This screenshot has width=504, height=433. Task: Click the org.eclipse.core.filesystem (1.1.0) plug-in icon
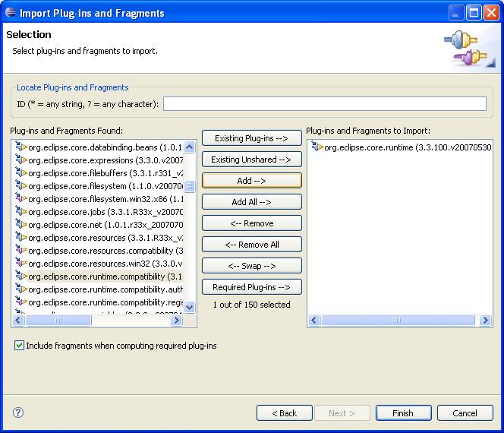click(21, 185)
